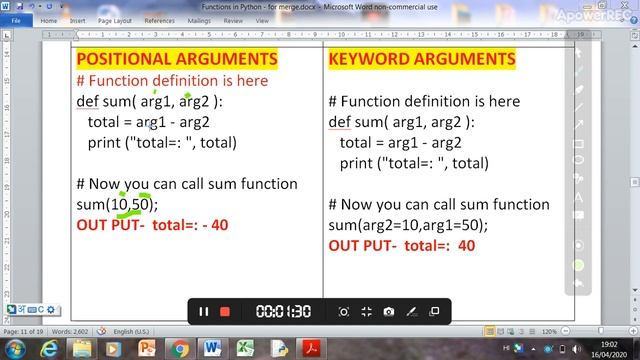Open Windows Media Player from taskbar
Viewport: 640px width, 360px height.
[x=113, y=349]
